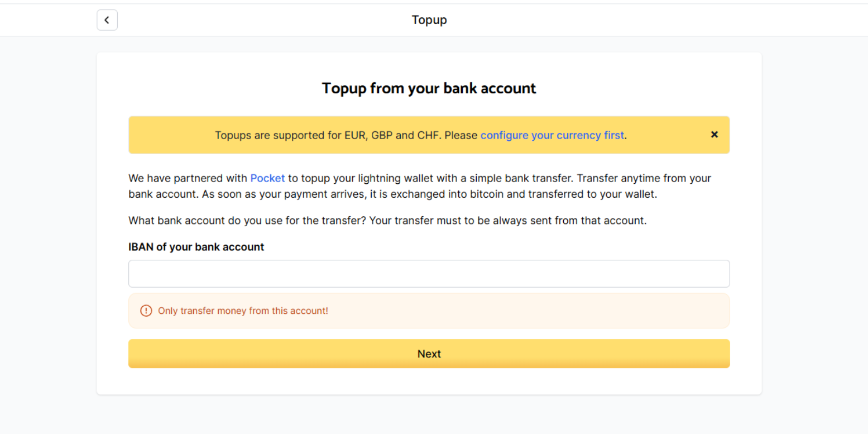The image size is (868, 434).
Task: Focus the IBAN input field
Action: (x=429, y=274)
